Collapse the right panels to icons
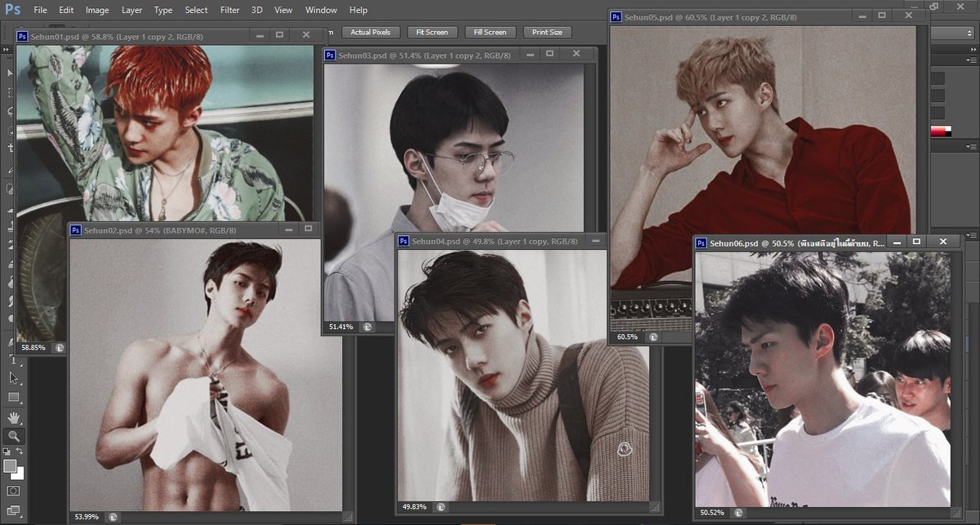The width and height of the screenshot is (980, 525). 972,49
